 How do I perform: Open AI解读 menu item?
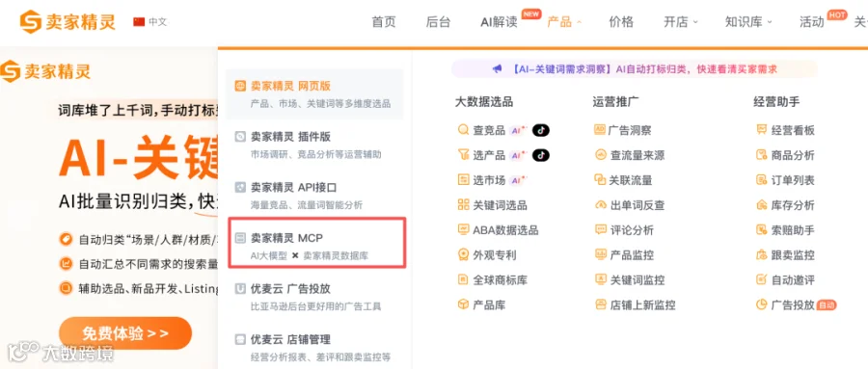[x=500, y=22]
